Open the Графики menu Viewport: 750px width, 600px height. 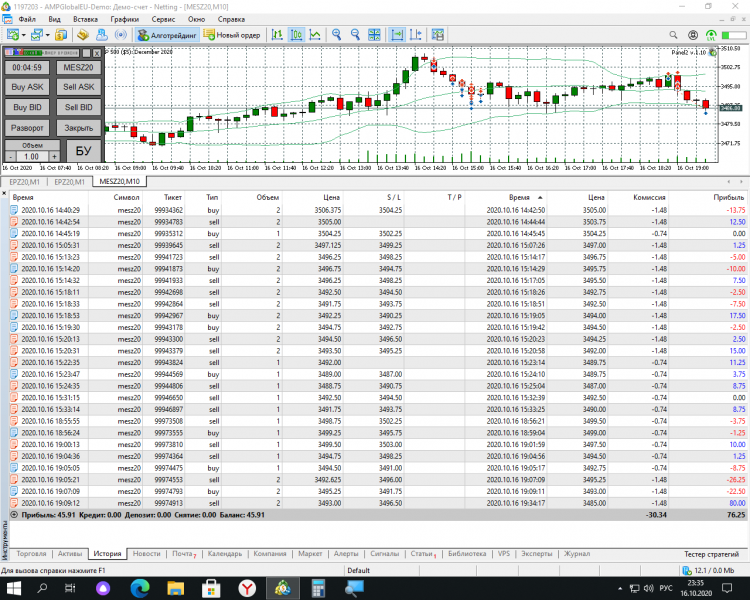pos(124,19)
